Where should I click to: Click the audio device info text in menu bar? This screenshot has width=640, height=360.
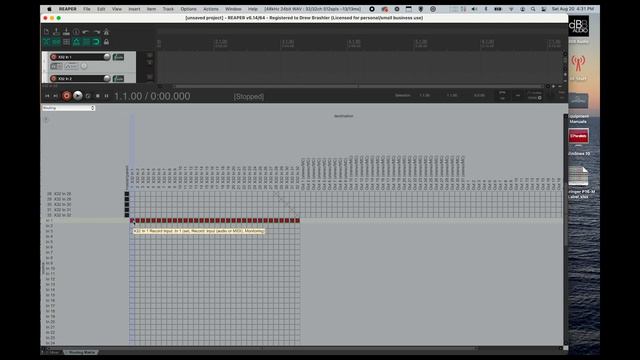tap(313, 9)
